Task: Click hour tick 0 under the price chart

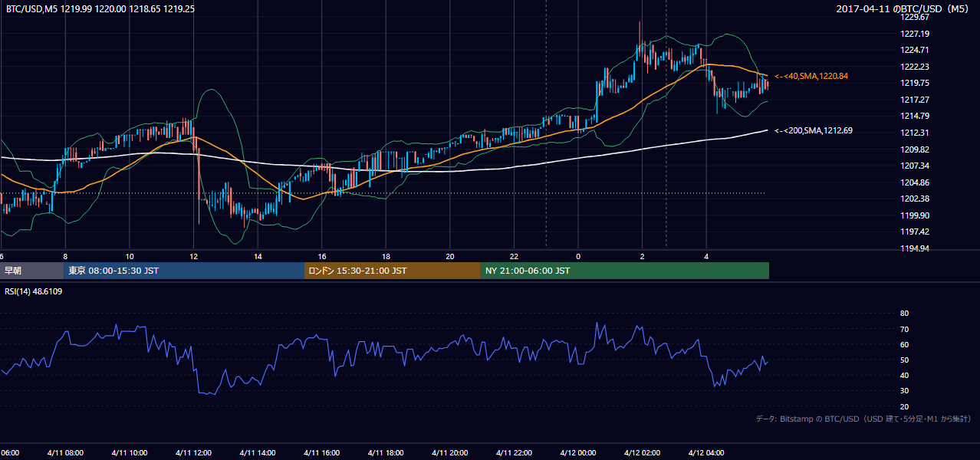Action: (x=578, y=256)
